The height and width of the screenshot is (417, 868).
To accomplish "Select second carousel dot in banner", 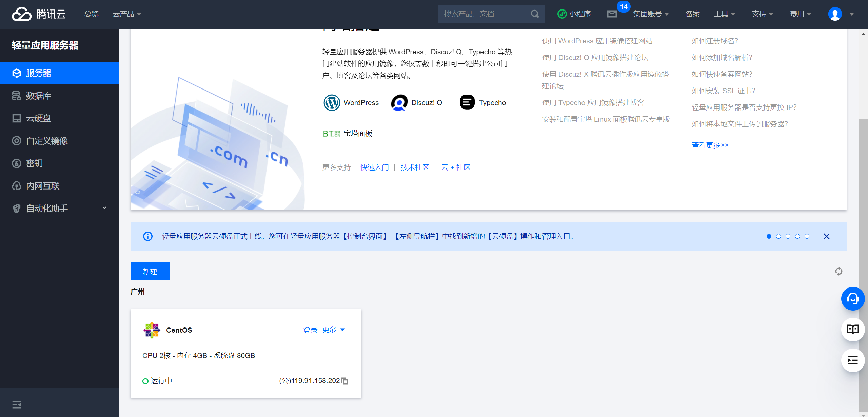I will point(778,236).
